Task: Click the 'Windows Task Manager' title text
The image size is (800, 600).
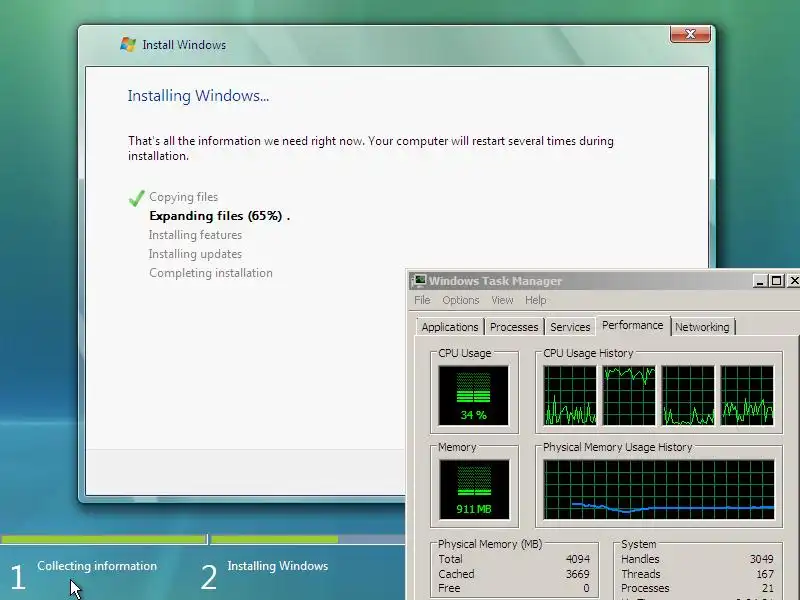Action: click(x=495, y=281)
